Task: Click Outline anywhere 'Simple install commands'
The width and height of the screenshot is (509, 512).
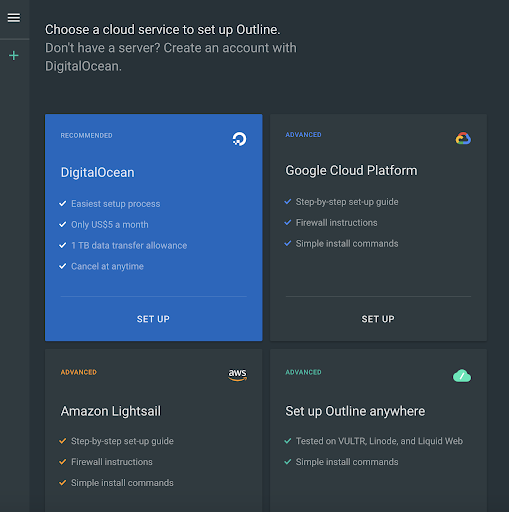Action: (347, 462)
